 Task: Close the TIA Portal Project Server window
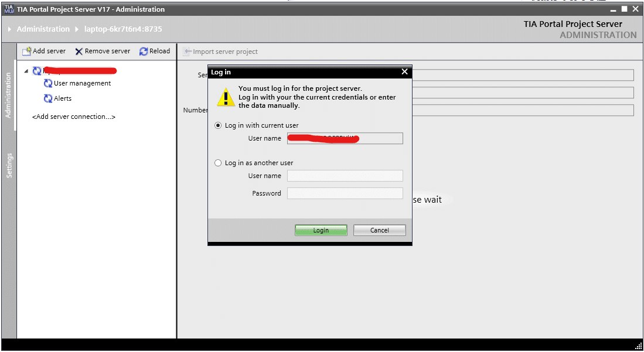pos(635,9)
